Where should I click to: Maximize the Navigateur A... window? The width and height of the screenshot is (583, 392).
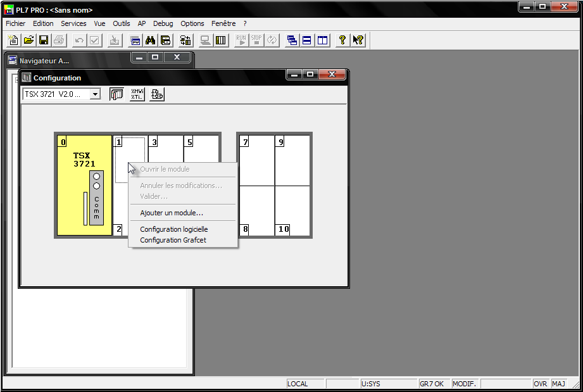tap(156, 57)
